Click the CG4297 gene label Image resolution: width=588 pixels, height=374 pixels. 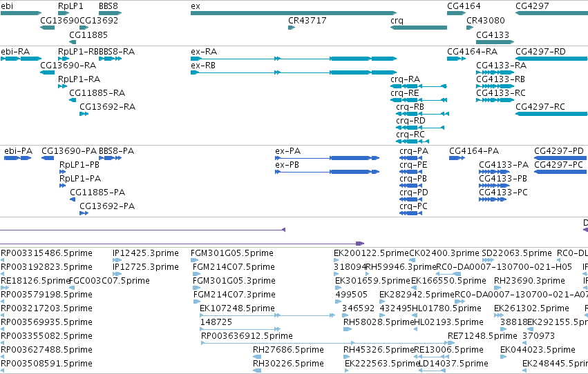click(532, 6)
